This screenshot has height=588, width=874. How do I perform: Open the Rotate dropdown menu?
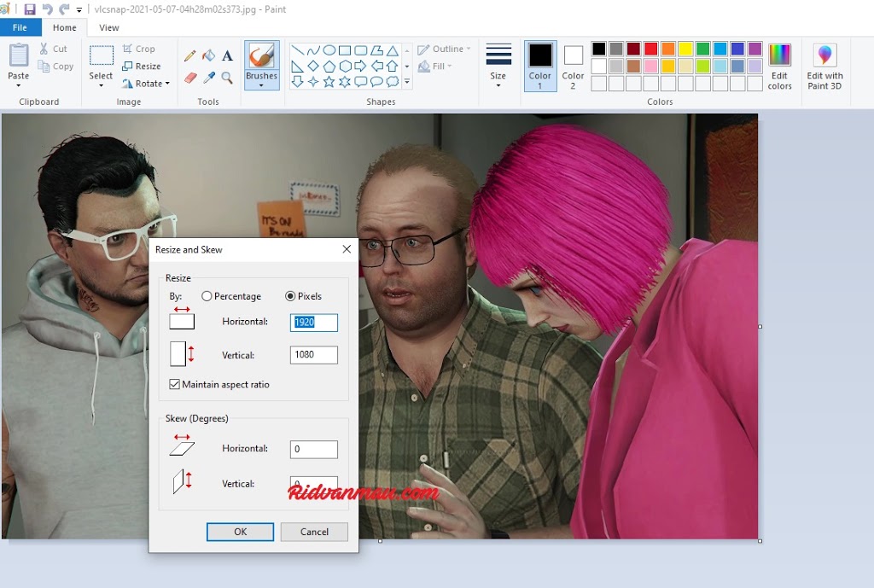(x=146, y=84)
